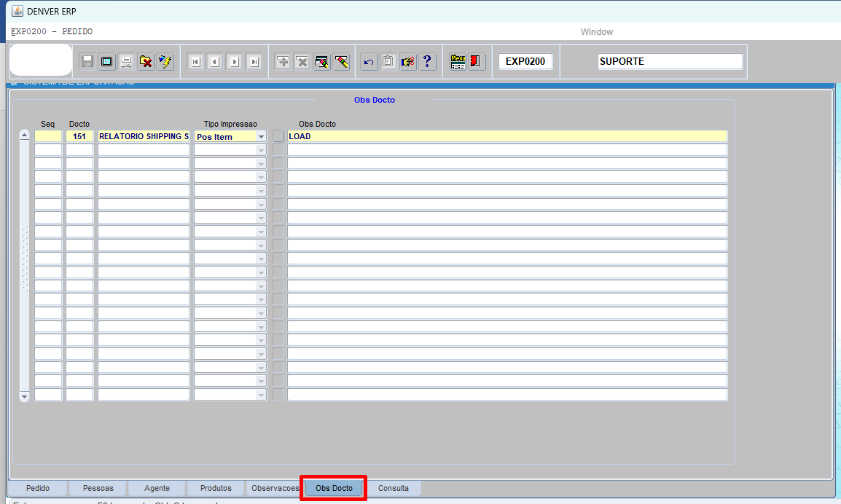Image resolution: width=841 pixels, height=504 pixels.
Task: Switch to the Pedido tab
Action: [38, 488]
